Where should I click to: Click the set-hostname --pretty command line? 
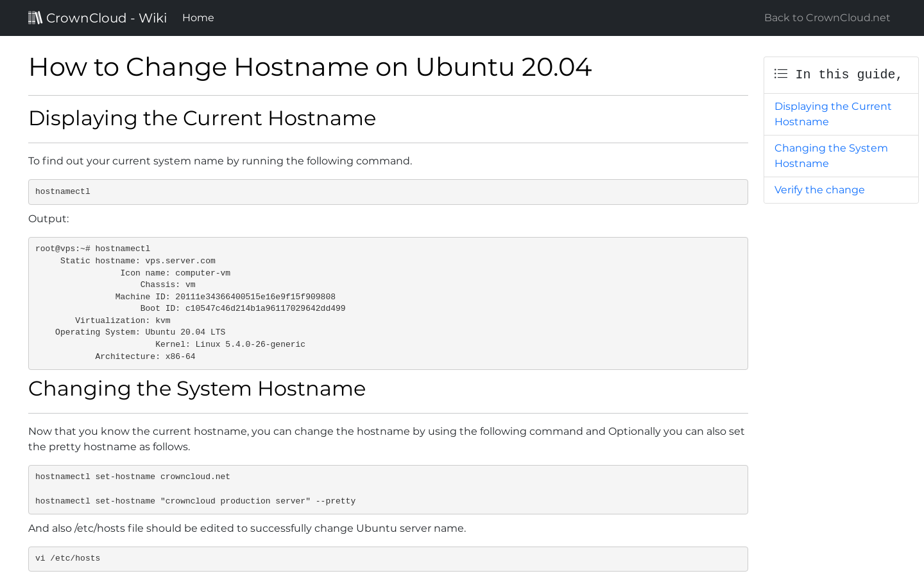tap(196, 502)
